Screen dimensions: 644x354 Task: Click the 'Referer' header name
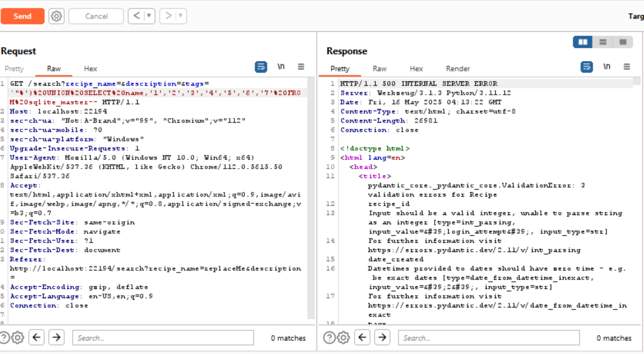(26, 259)
